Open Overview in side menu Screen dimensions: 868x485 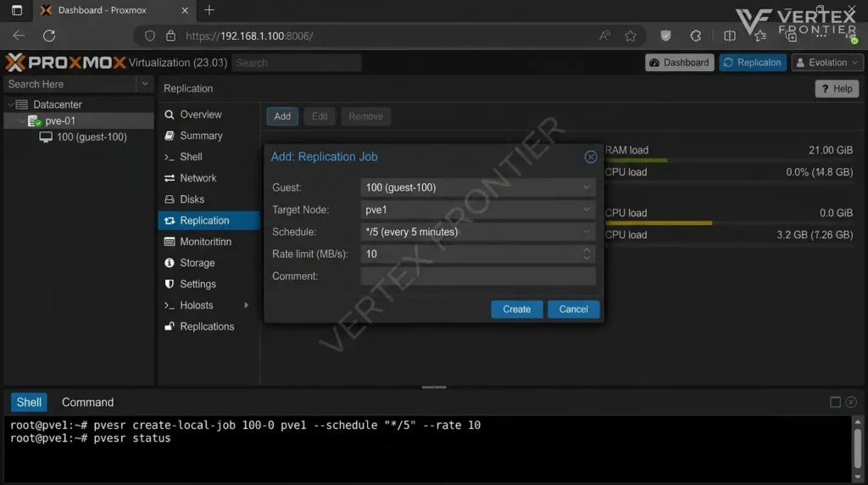[x=200, y=114]
